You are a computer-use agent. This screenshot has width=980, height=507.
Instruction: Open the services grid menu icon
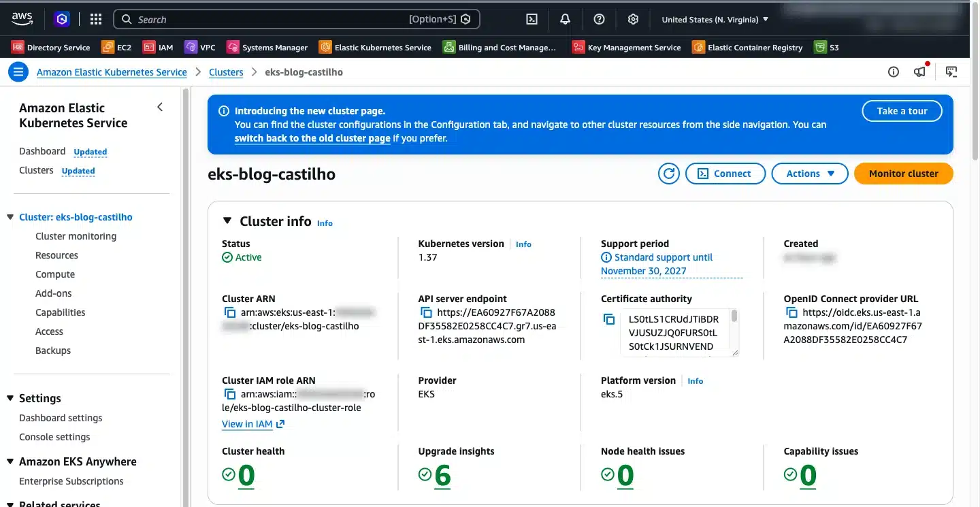point(96,19)
